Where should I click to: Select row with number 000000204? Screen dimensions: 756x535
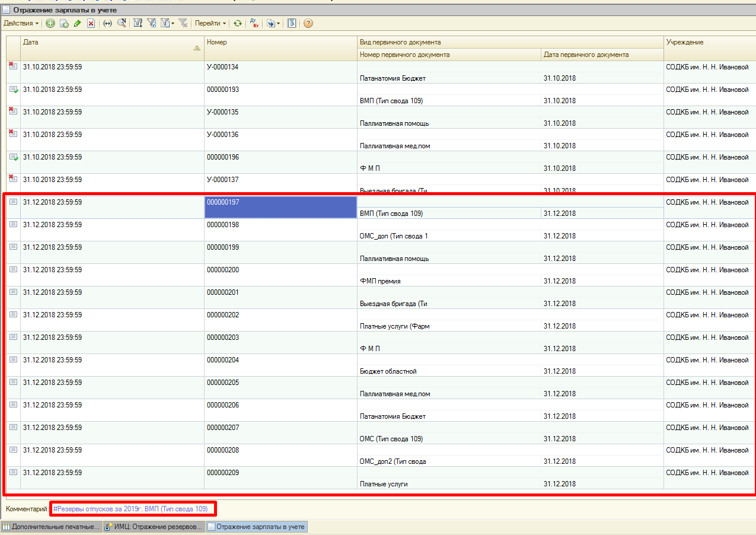(x=223, y=360)
